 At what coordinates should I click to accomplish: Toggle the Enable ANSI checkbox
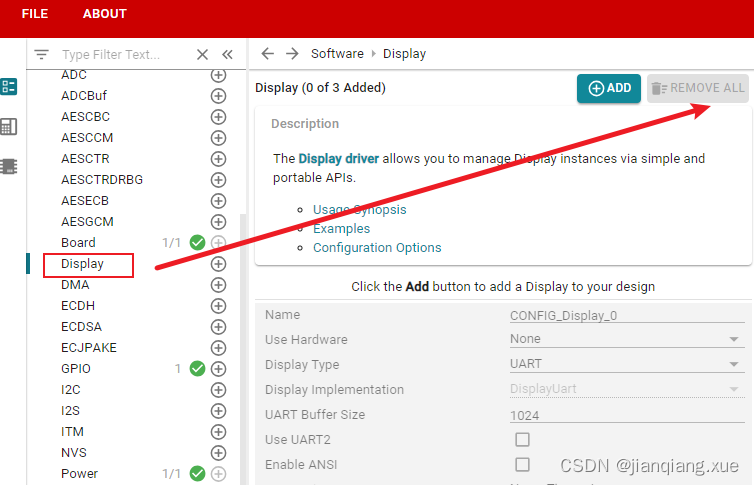coord(522,464)
